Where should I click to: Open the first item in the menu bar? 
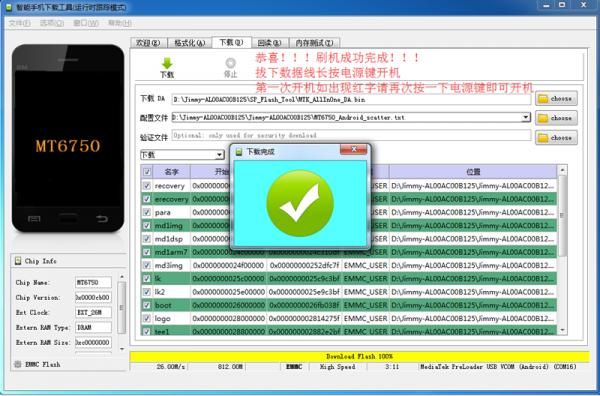(x=20, y=23)
